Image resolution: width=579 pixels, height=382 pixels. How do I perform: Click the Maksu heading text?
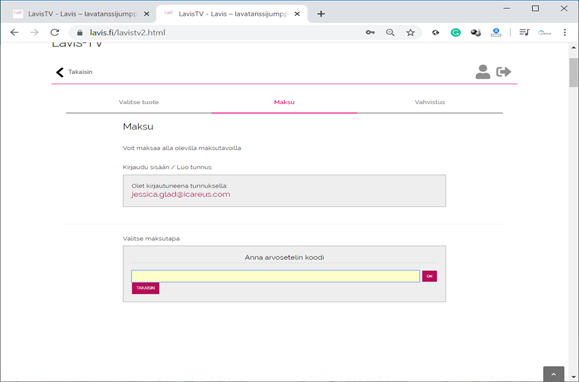pos(138,127)
